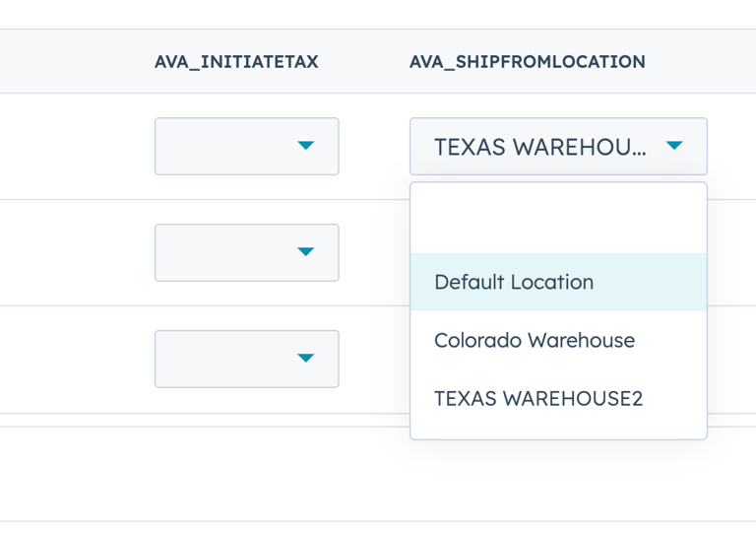Collapse the open AVA_SHIPFROMLOCATION dropdown
Image resolution: width=756 pixels, height=533 pixels.
pos(558,147)
